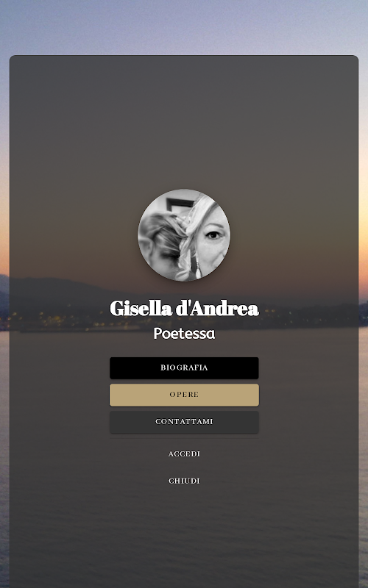This screenshot has height=588, width=368.
Task: Click the sky area above the dark card
Action: click(184, 27)
